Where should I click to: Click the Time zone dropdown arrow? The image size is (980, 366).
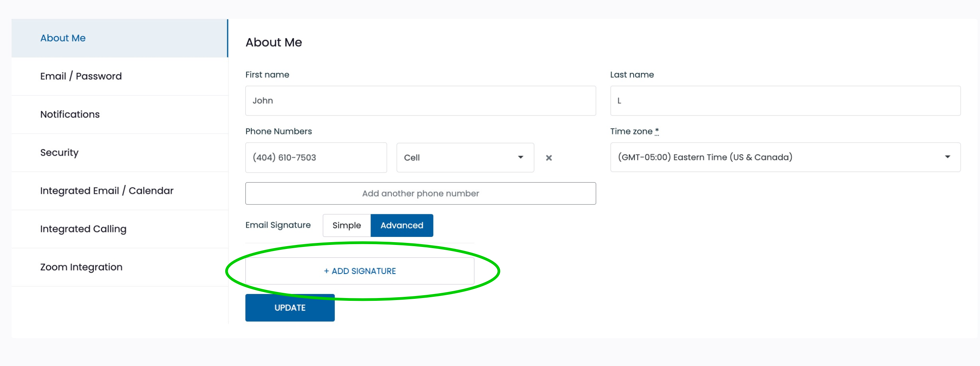[948, 157]
